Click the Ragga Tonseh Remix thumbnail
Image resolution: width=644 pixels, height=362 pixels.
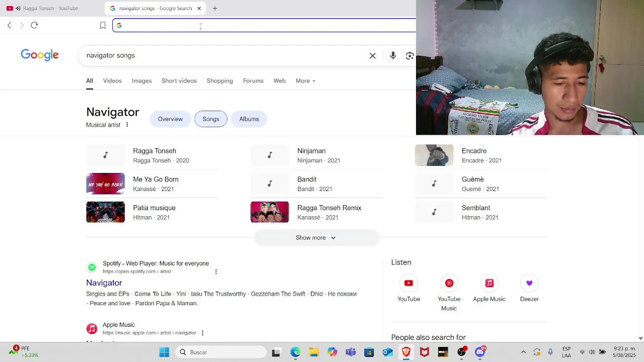[x=270, y=212]
